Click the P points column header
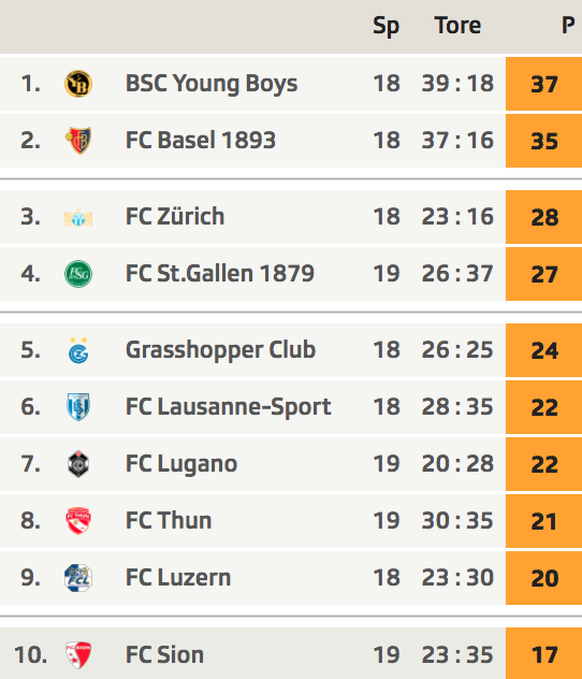 click(x=568, y=25)
